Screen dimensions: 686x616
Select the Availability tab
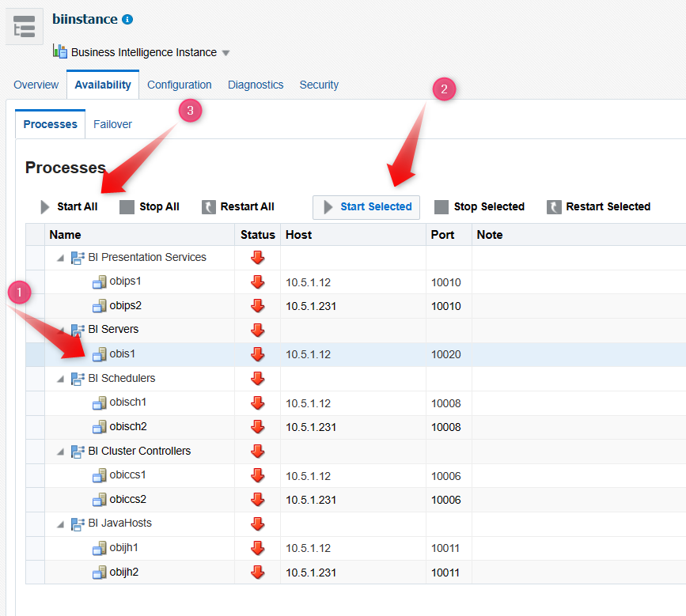pyautogui.click(x=103, y=85)
